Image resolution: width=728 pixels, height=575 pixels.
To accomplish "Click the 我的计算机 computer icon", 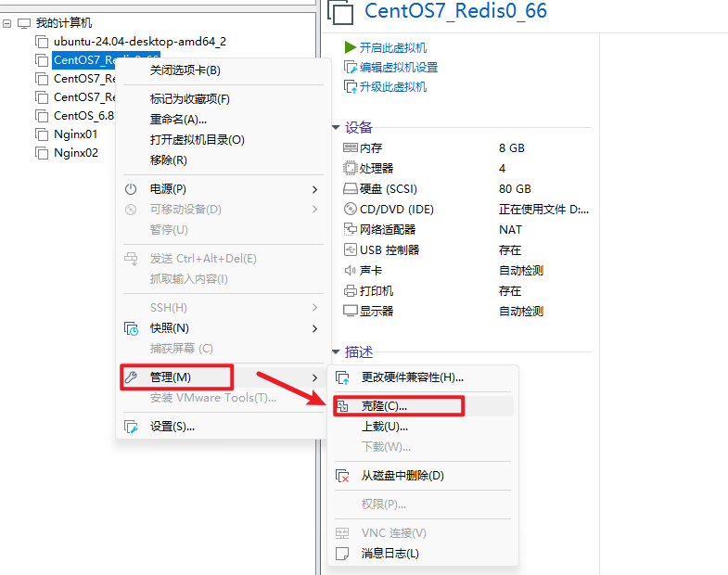I will pos(24,23).
